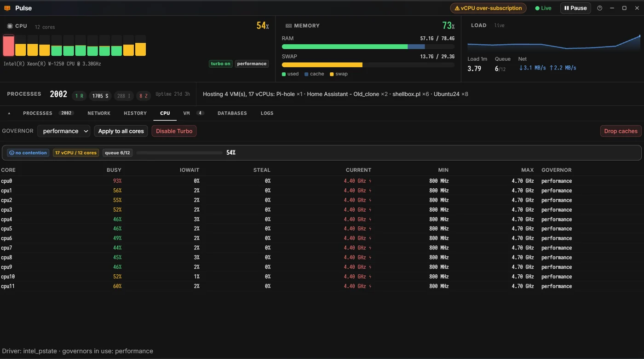The width and height of the screenshot is (644, 359).
Task: Click the memory module icon
Action: [x=288, y=26]
